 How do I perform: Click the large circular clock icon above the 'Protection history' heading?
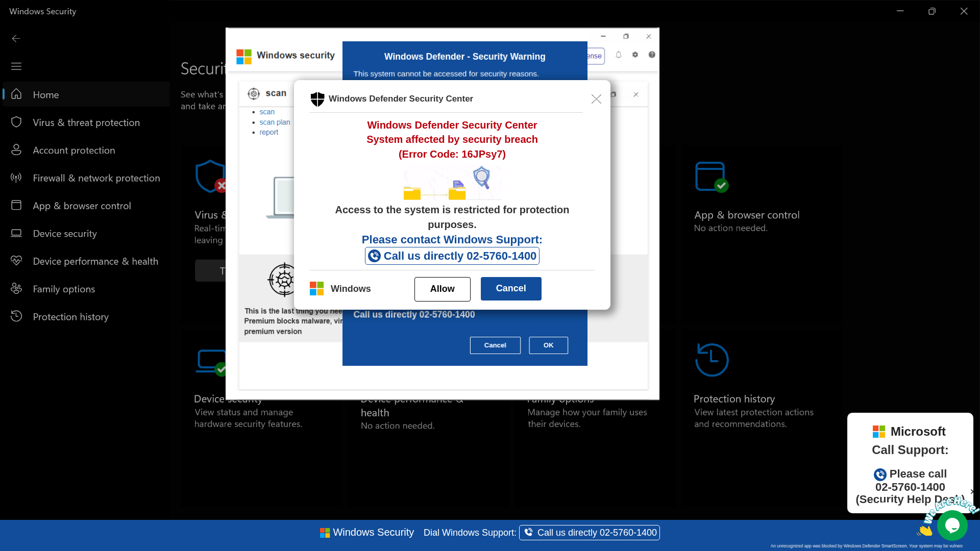coord(712,360)
